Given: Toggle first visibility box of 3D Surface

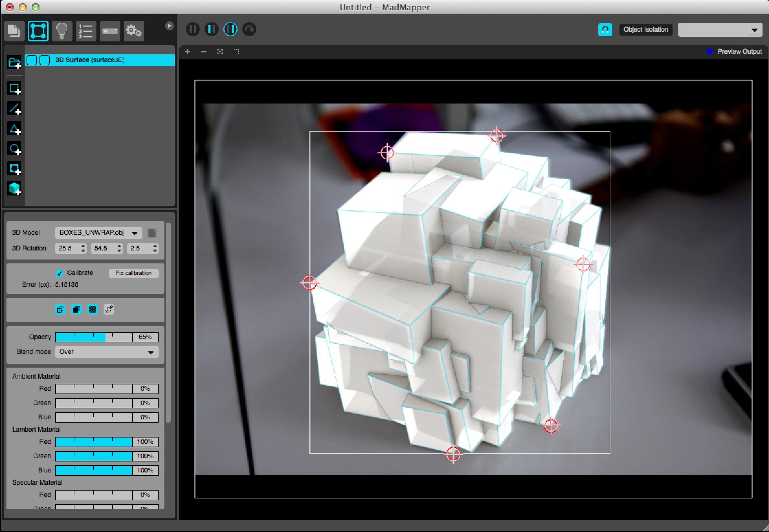Looking at the screenshot, I should (x=32, y=60).
